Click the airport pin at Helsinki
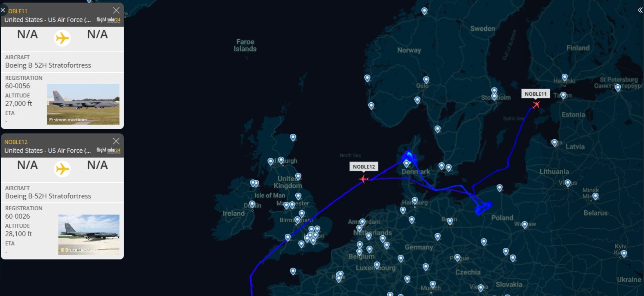Image resolution: width=644 pixels, height=296 pixels. [565, 77]
